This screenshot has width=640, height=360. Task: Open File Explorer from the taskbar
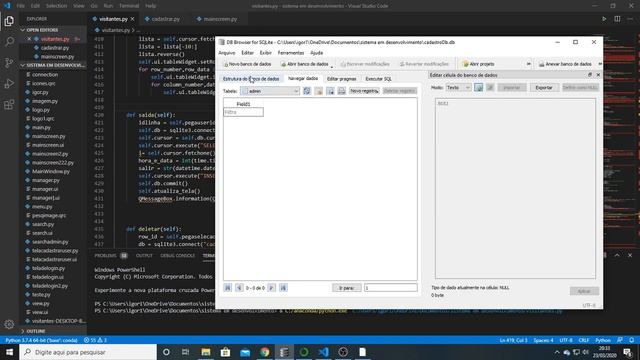tap(206, 352)
